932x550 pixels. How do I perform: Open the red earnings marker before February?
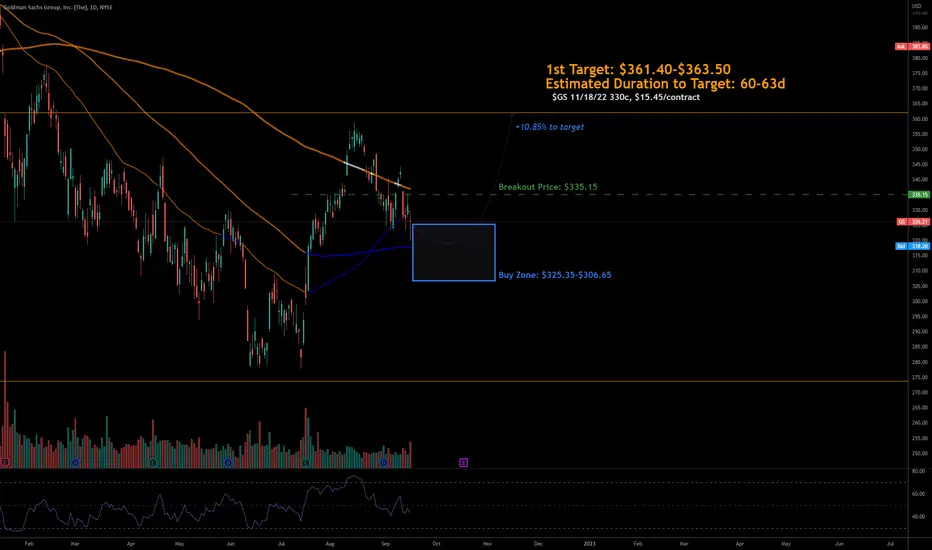pos(5,463)
